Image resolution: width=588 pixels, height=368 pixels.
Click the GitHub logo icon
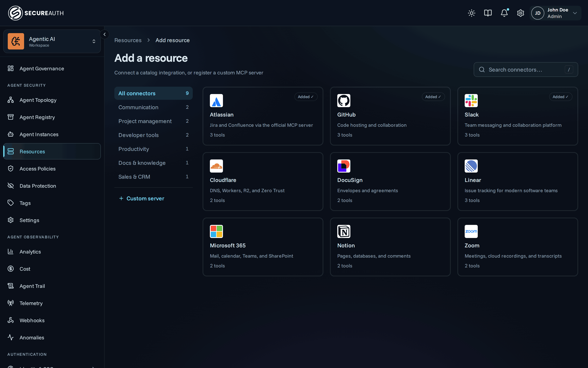[344, 101]
